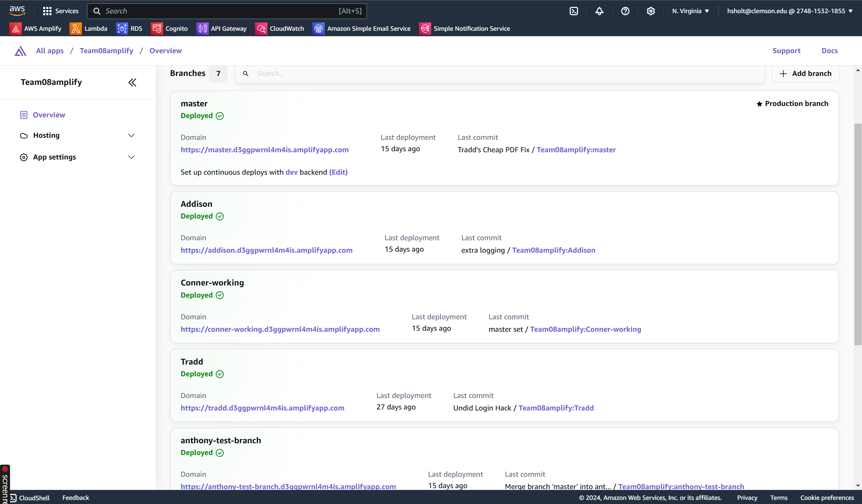This screenshot has height=504, width=862.
Task: Click the AWS logo home icon
Action: pyautogui.click(x=17, y=11)
